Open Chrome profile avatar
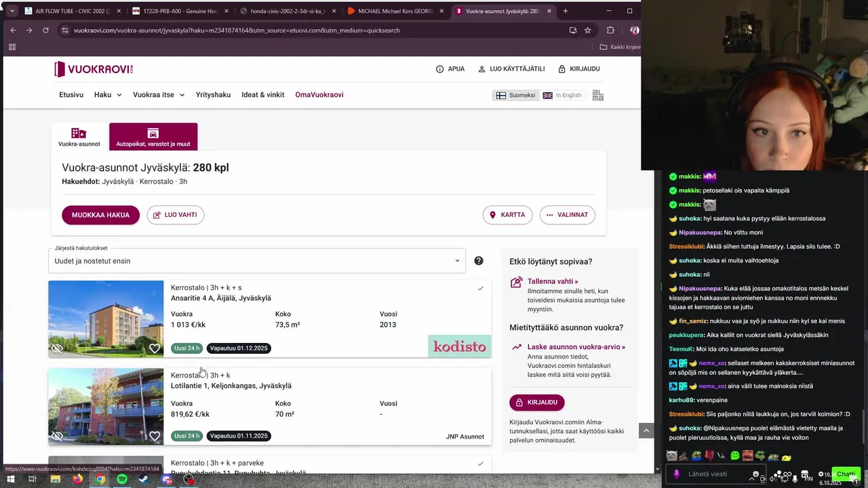 [634, 30]
